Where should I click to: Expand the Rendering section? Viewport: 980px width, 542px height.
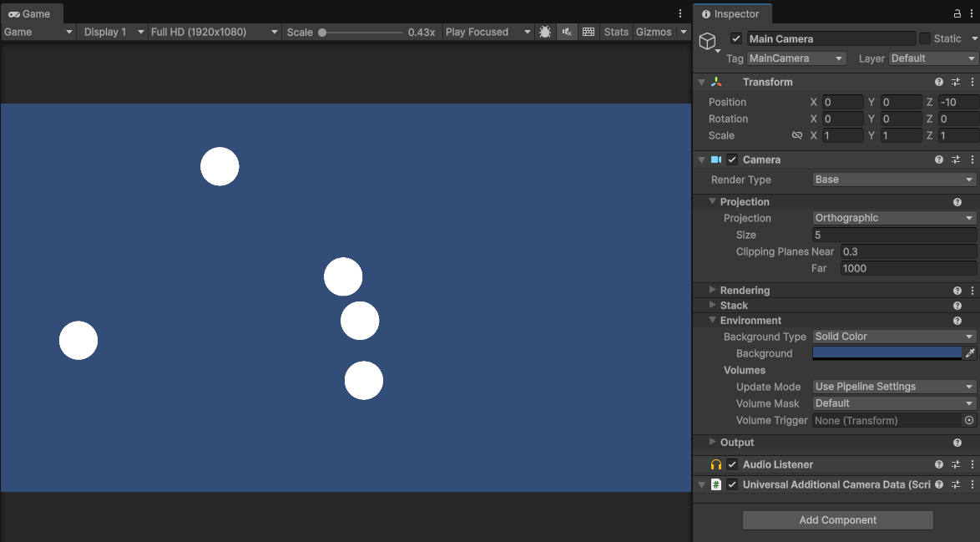712,290
